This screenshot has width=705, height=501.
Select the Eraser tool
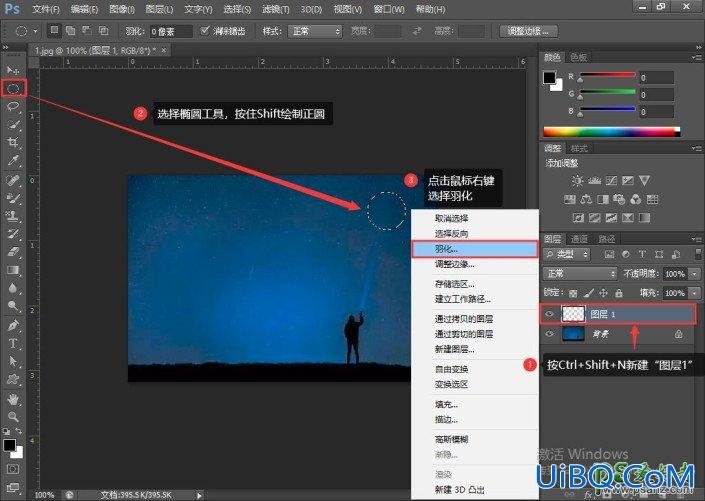(x=13, y=252)
